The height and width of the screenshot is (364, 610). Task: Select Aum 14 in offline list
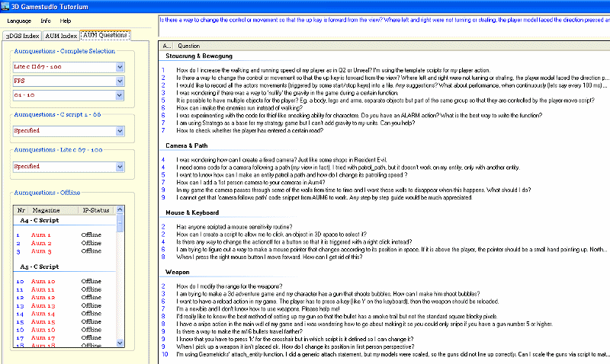(x=43, y=314)
